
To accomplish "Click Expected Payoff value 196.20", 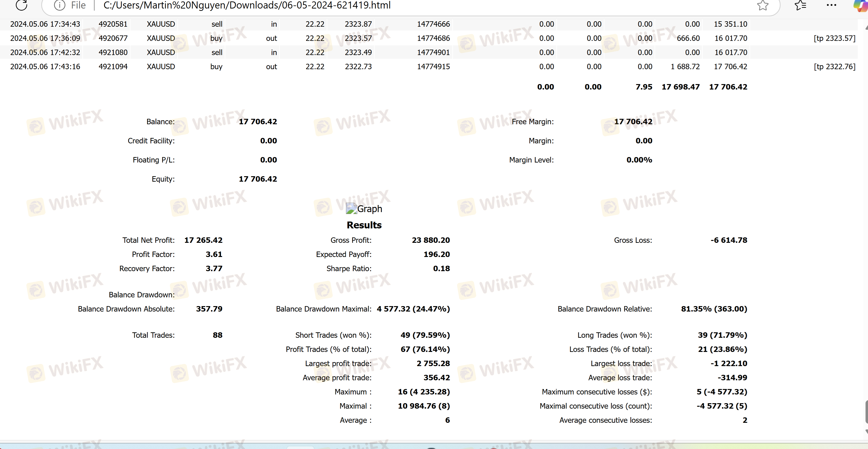I will pyautogui.click(x=437, y=254).
